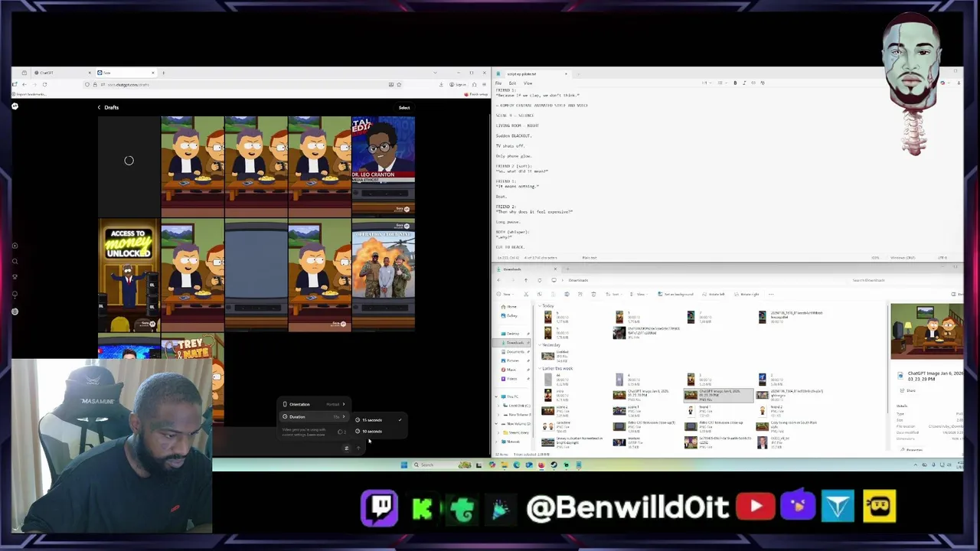The width and height of the screenshot is (980, 551).
Task: Open Explorer's See more ellipsis menu
Action: click(771, 294)
